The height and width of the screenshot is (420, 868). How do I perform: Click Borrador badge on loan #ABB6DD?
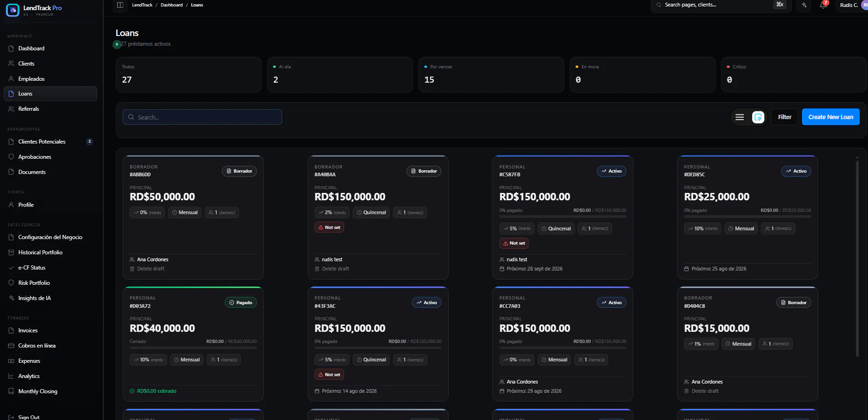click(239, 171)
